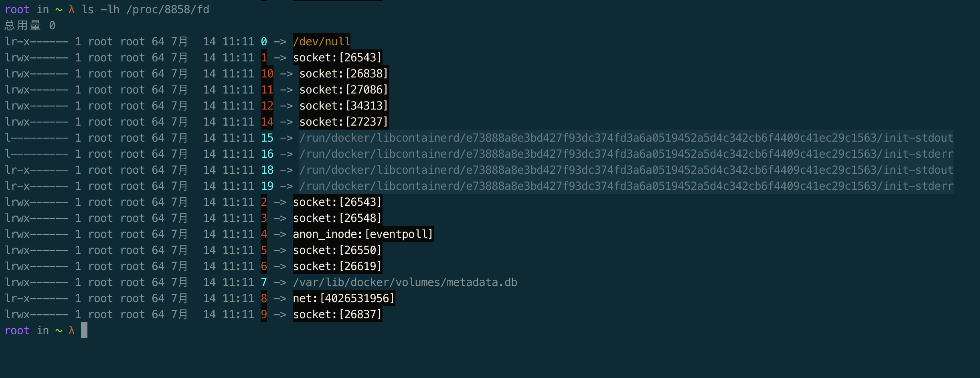Screen dimensions: 980x378
Task: Click the ls -lh /proc/8858/fd command text
Action: coord(146,9)
